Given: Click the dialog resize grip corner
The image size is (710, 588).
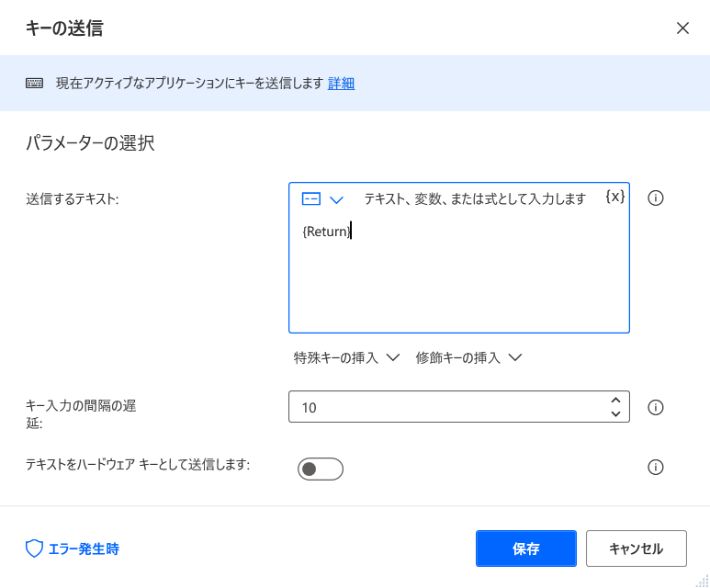Looking at the screenshot, I should click(x=703, y=581).
